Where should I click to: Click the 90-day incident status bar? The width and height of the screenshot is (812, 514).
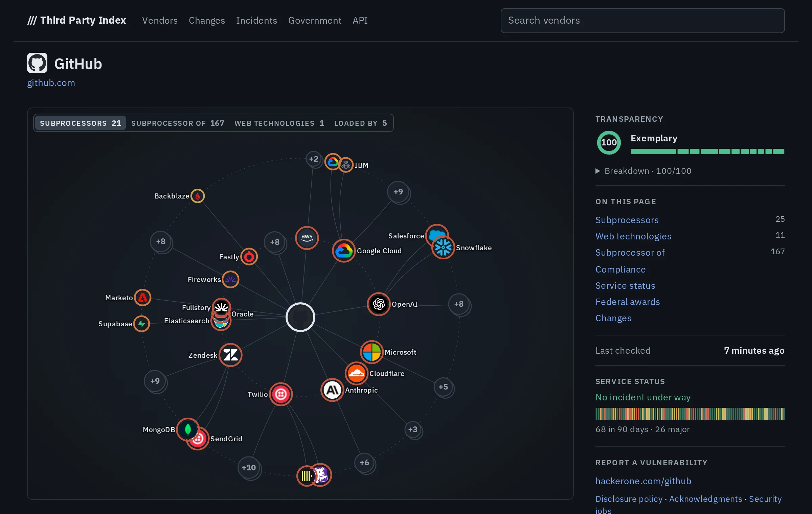coord(690,414)
